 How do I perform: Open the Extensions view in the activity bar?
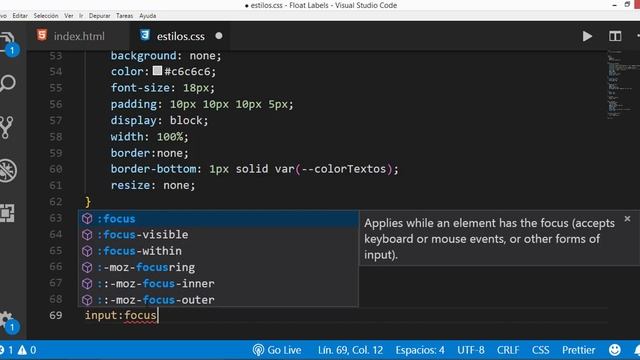(x=7, y=213)
